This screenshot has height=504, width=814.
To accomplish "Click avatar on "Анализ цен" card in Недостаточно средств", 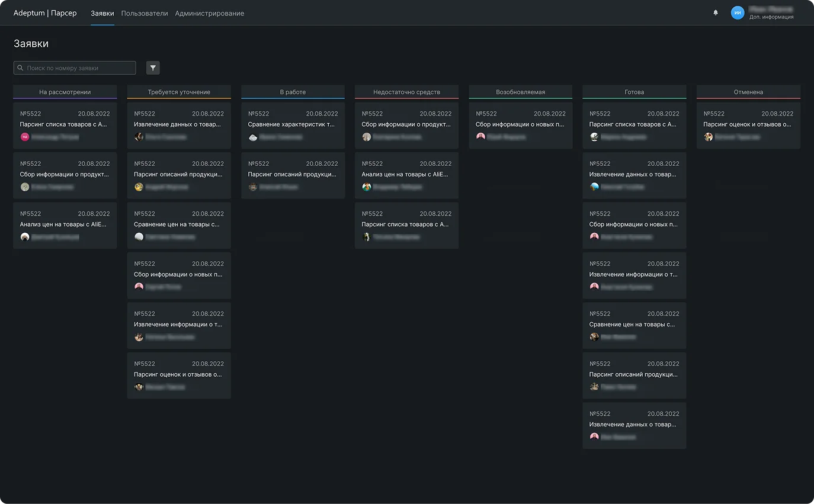I will tap(367, 187).
